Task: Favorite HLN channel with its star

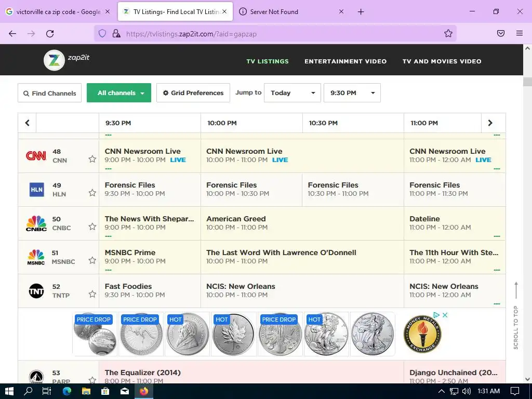Action: point(92,193)
